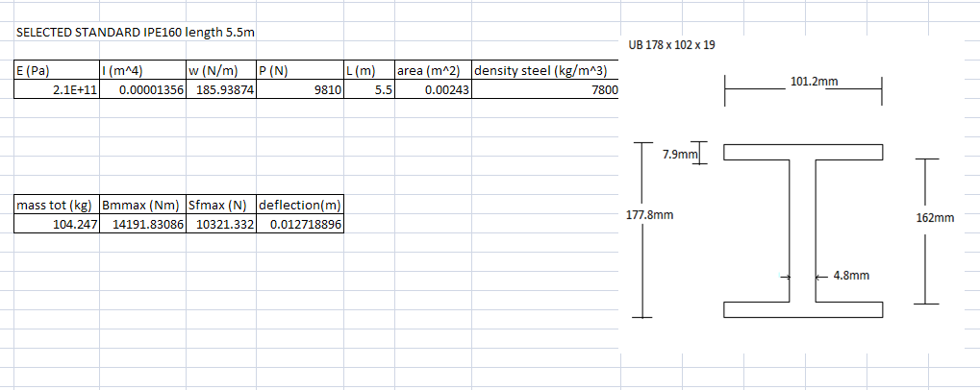The height and width of the screenshot is (390, 980).
Task: Click the 'P (N)' header cell
Action: point(300,70)
